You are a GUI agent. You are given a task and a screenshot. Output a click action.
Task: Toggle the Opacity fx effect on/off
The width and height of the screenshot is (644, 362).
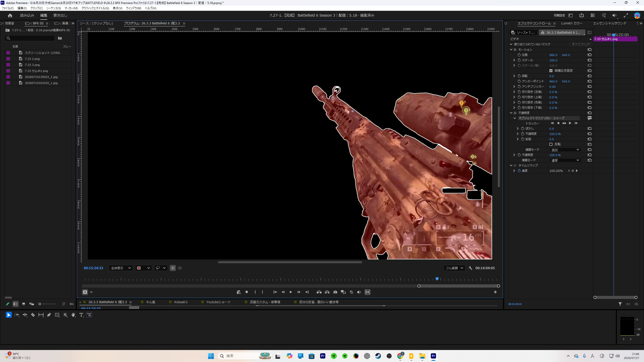(x=515, y=113)
